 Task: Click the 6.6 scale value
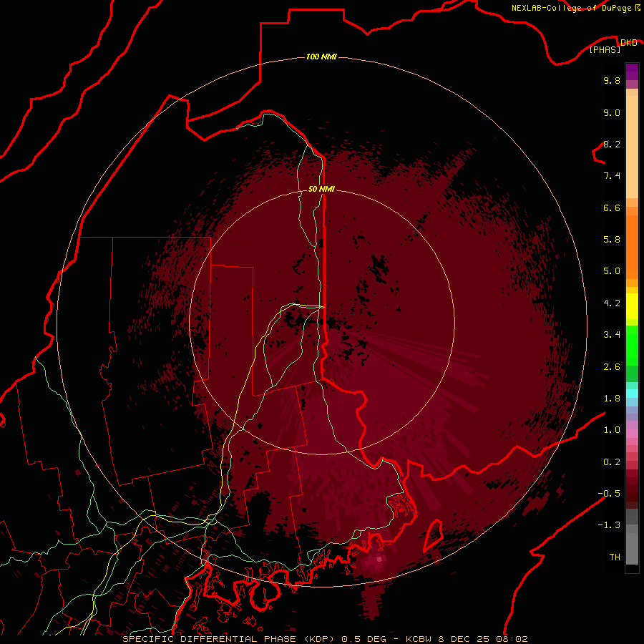pyautogui.click(x=612, y=208)
